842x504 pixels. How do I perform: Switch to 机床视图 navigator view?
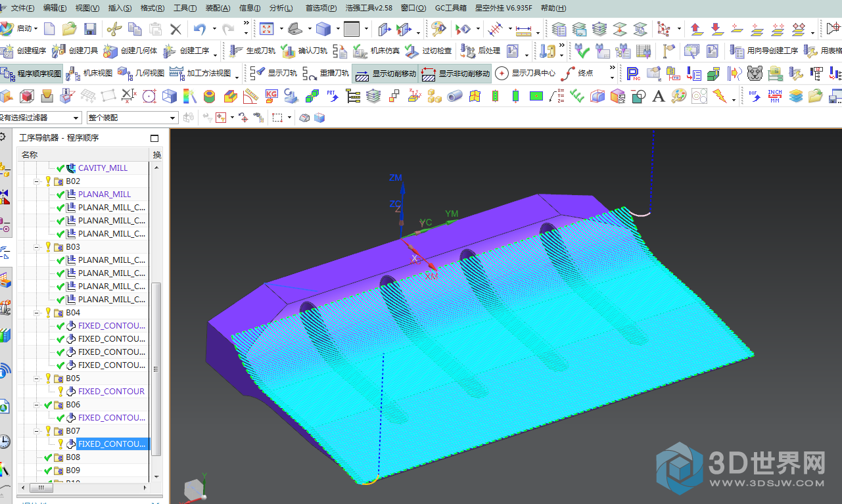89,74
